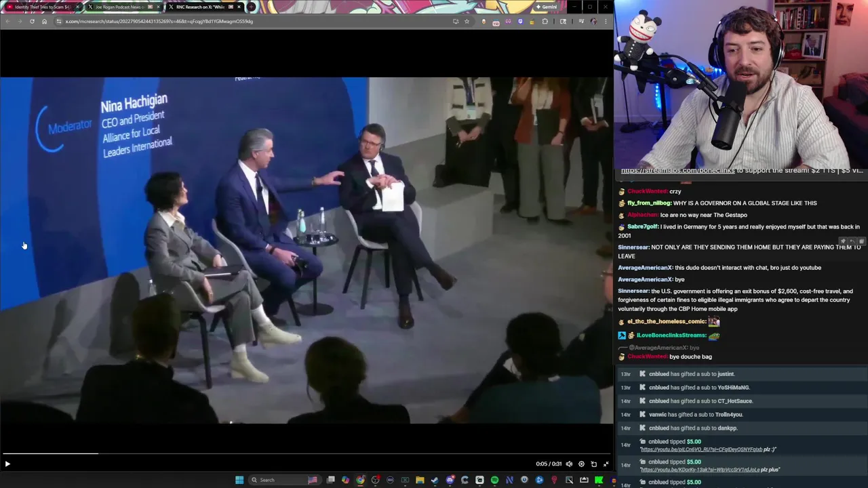Exit fullscreen video mode
Viewport: 868px width, 488px height.
point(606,464)
